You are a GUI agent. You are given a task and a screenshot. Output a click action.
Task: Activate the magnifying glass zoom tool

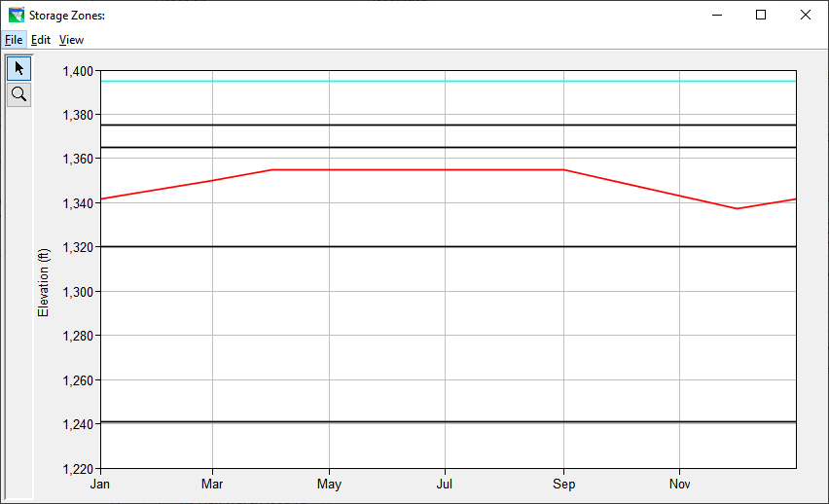coord(18,94)
